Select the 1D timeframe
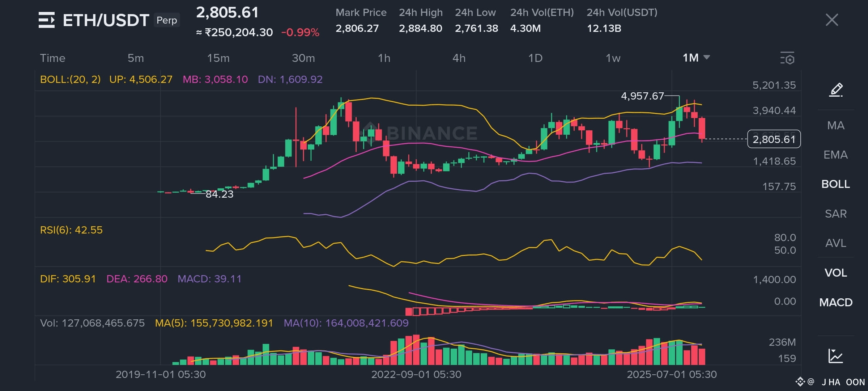Screen dimensions: 868x391 coord(535,58)
